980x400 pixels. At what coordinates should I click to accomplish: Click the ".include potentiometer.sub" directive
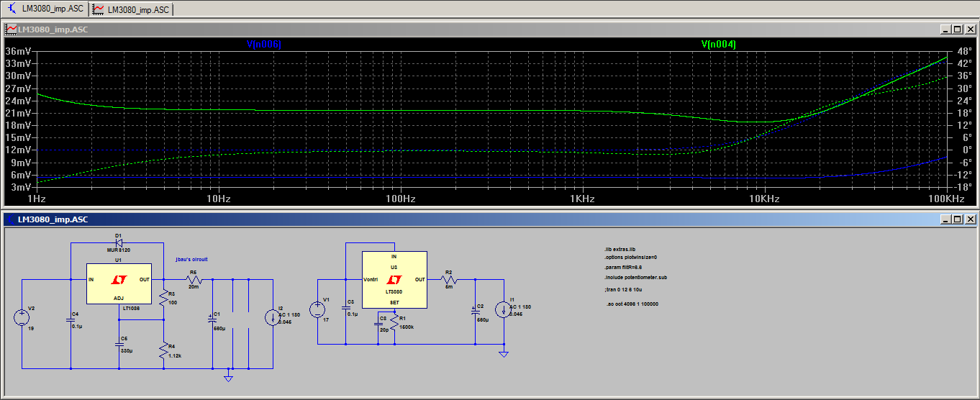point(635,277)
